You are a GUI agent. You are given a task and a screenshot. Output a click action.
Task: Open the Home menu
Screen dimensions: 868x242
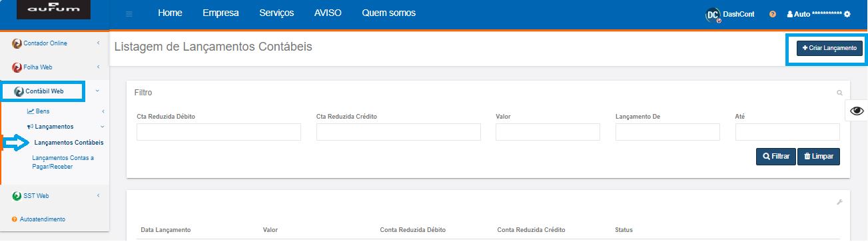click(170, 13)
